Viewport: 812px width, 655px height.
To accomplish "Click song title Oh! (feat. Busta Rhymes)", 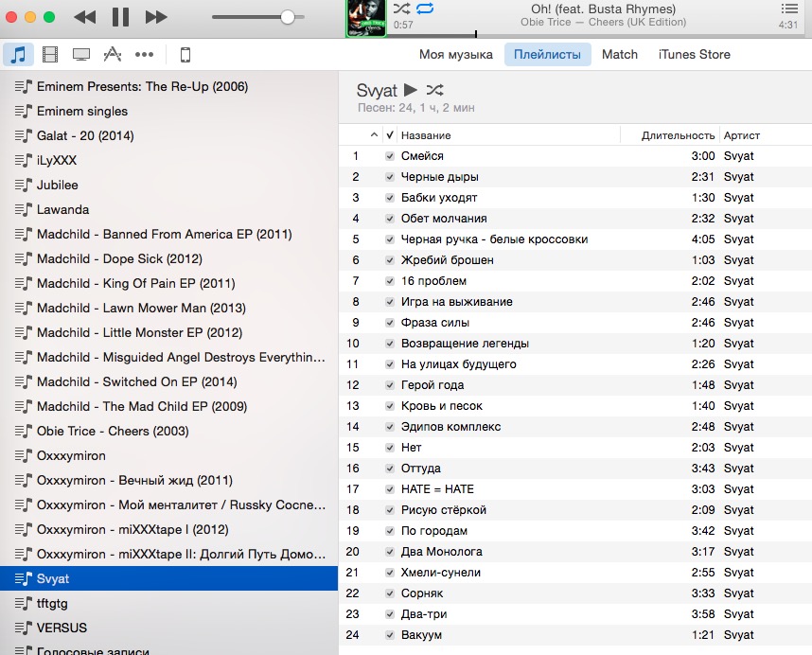I will pos(603,9).
